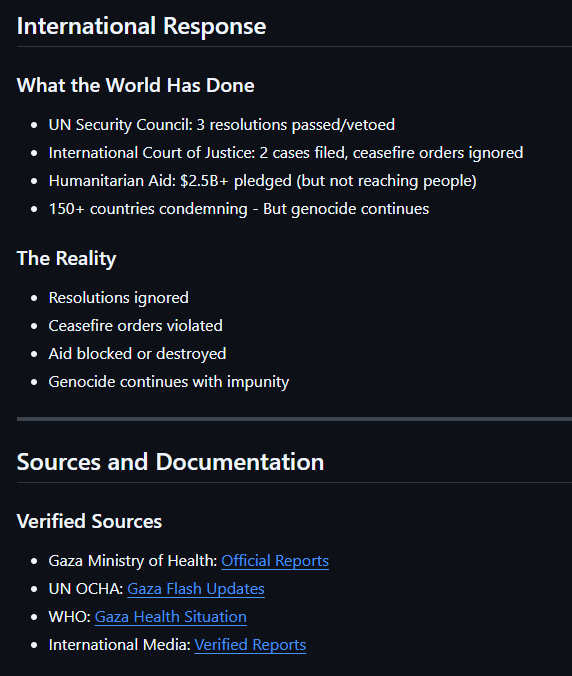Viewport: 572px width, 676px height.
Task: Open the Gaza Health Situation link
Action: pos(171,617)
